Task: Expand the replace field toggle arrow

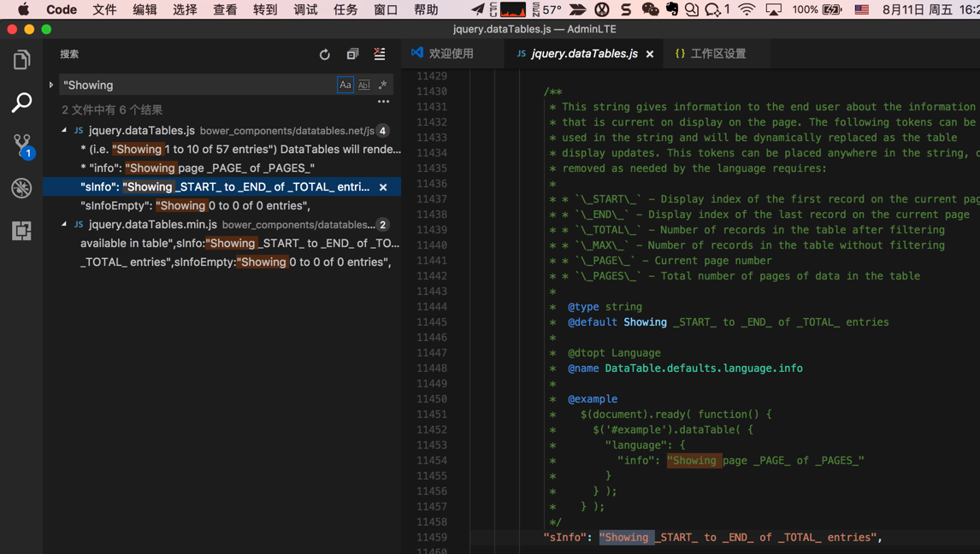Action: (51, 85)
